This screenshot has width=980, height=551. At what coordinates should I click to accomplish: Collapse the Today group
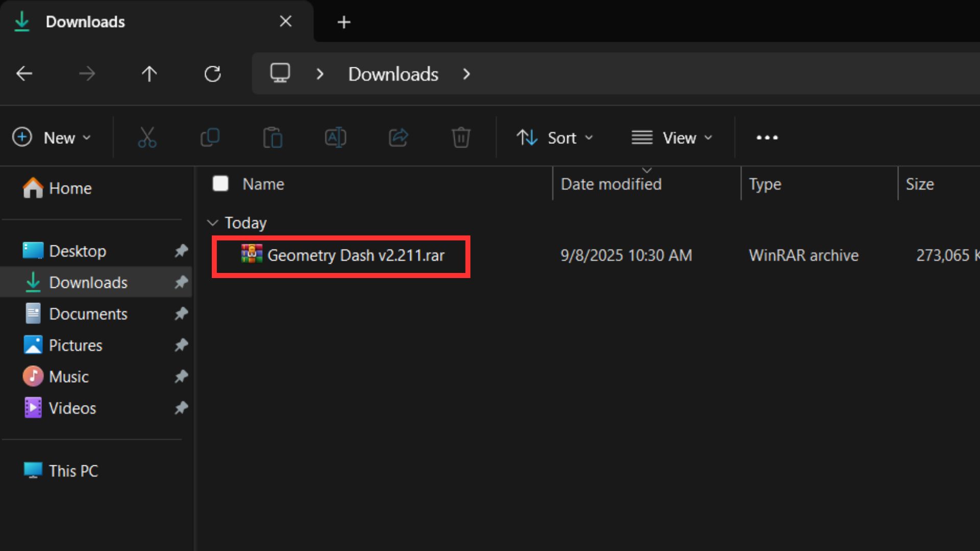coord(212,223)
